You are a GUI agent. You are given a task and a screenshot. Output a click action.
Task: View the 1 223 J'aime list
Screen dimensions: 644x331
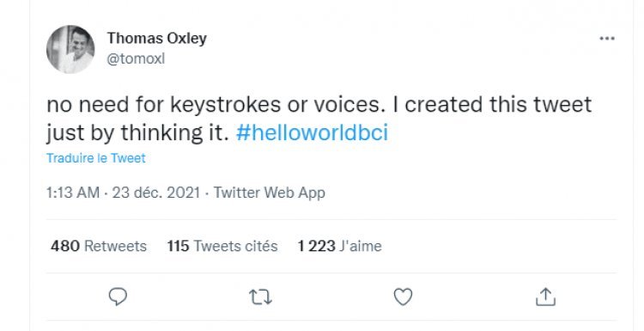tap(340, 246)
